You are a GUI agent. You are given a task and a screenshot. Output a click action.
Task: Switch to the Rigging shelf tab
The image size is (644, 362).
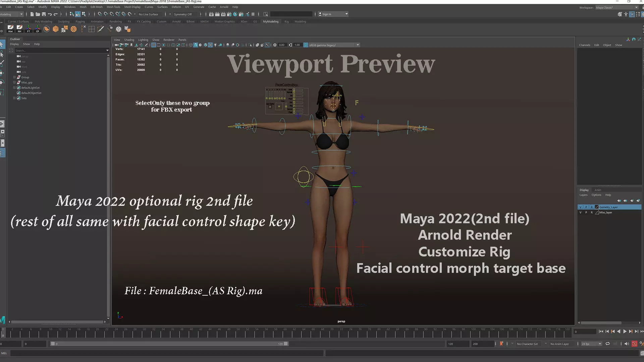(80, 21)
